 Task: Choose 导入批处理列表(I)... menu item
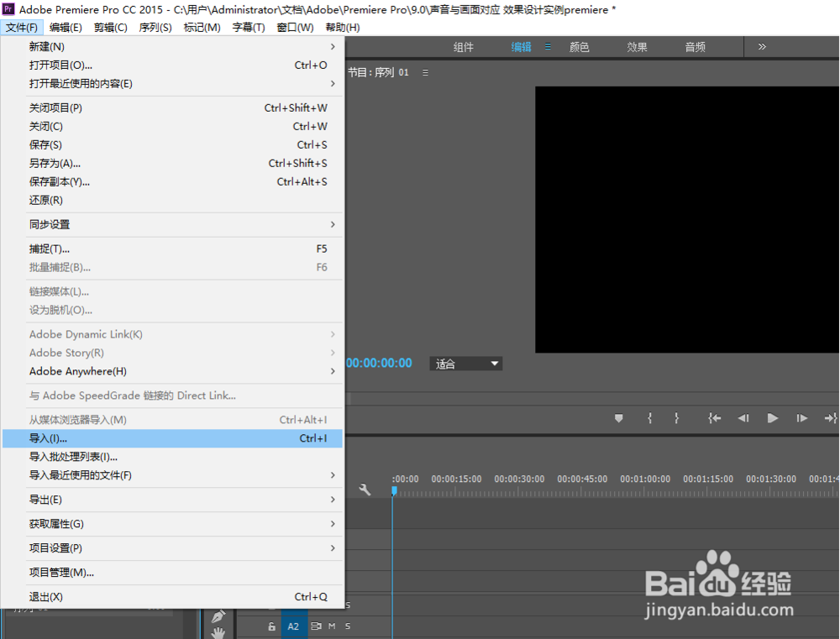click(x=172, y=457)
